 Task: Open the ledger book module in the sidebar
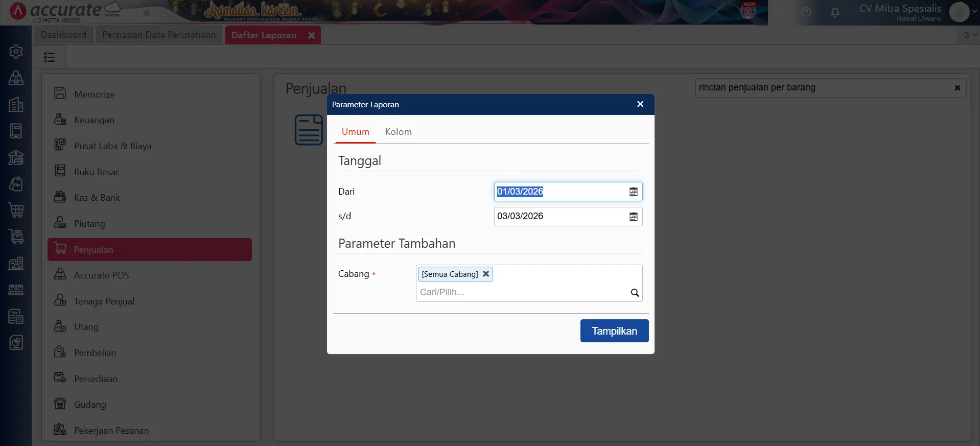click(x=16, y=131)
